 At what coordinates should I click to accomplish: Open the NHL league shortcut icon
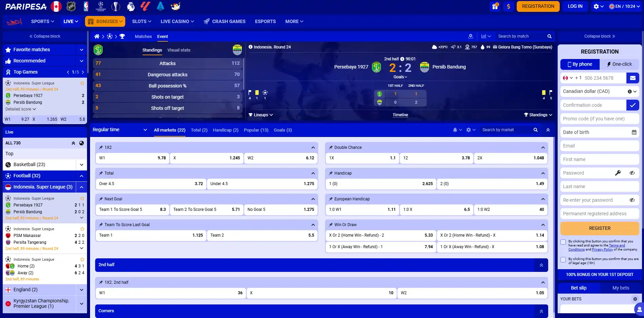click(x=71, y=6)
